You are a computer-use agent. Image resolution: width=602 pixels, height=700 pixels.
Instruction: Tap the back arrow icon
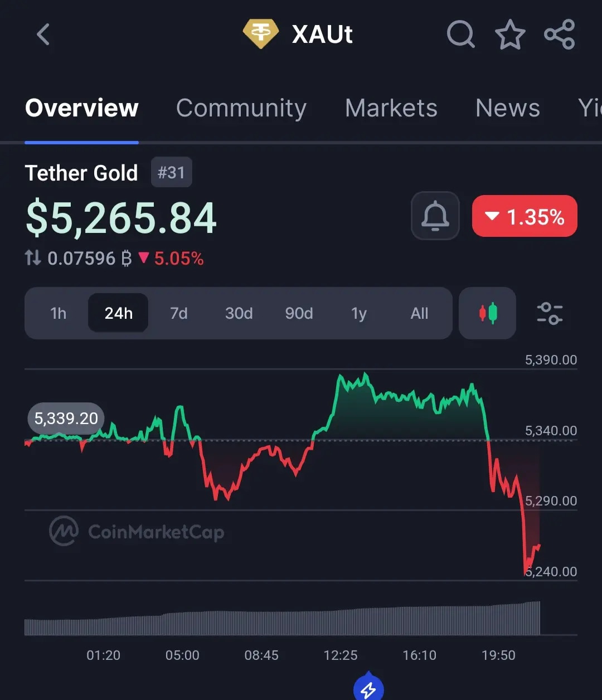(43, 35)
